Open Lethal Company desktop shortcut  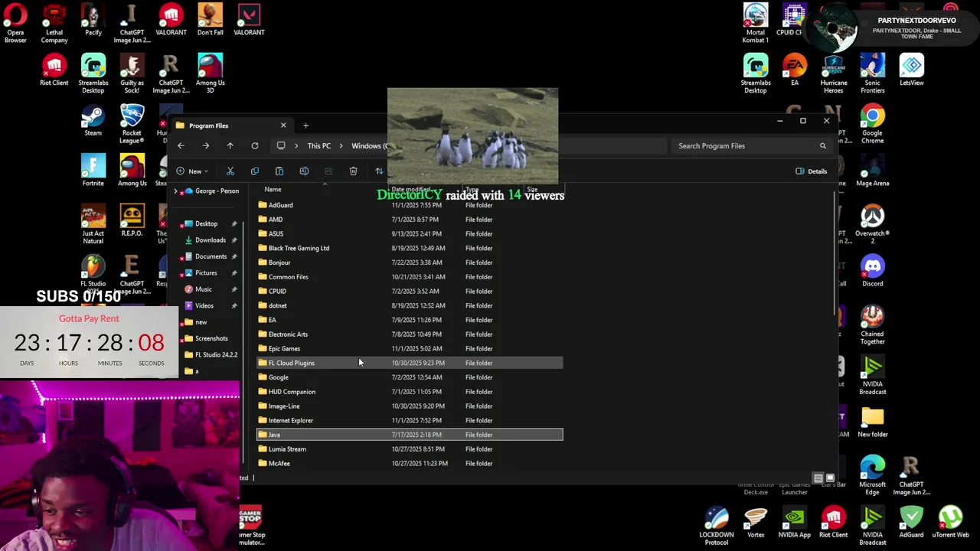(x=54, y=24)
